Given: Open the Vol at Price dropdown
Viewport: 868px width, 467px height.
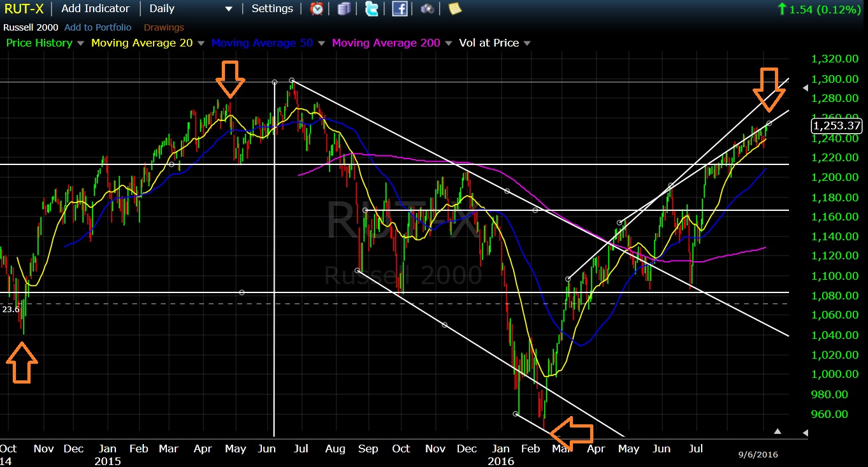Looking at the screenshot, I should tap(527, 43).
